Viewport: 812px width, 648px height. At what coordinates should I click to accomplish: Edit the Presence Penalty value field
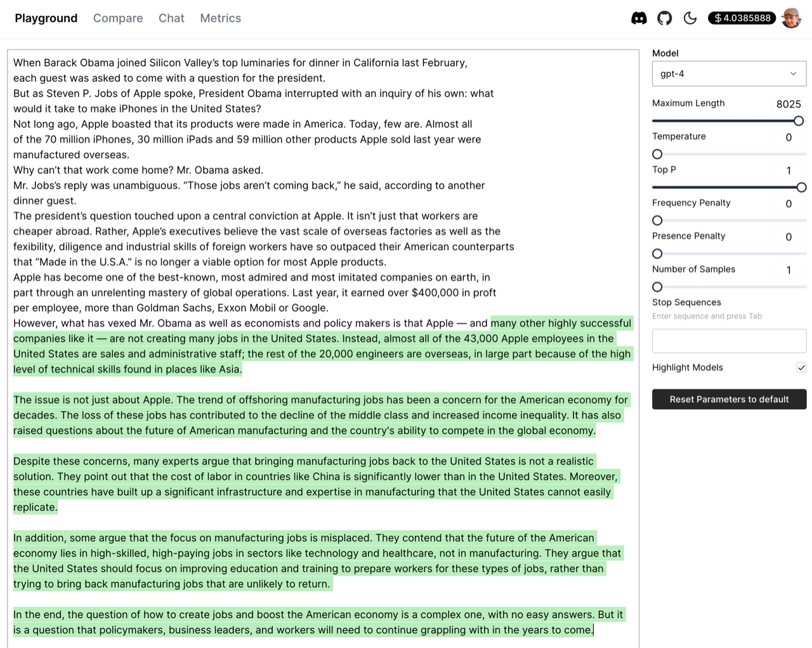click(789, 237)
